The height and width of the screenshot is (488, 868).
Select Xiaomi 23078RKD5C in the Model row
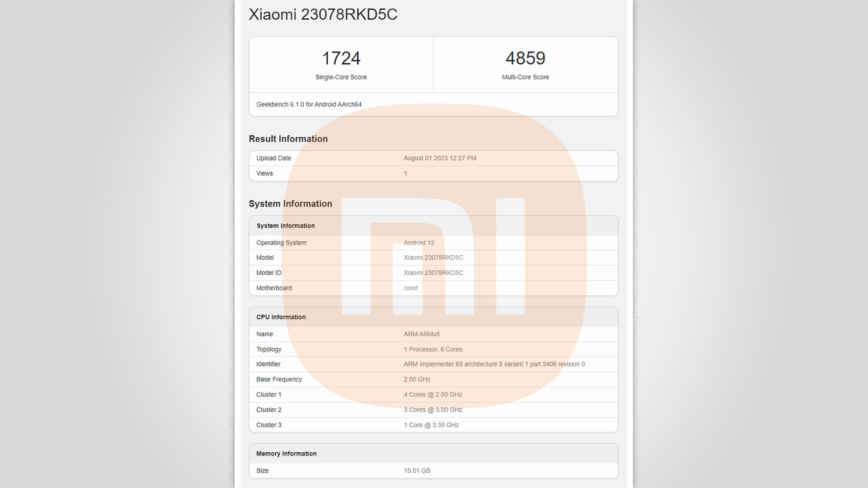click(x=434, y=258)
